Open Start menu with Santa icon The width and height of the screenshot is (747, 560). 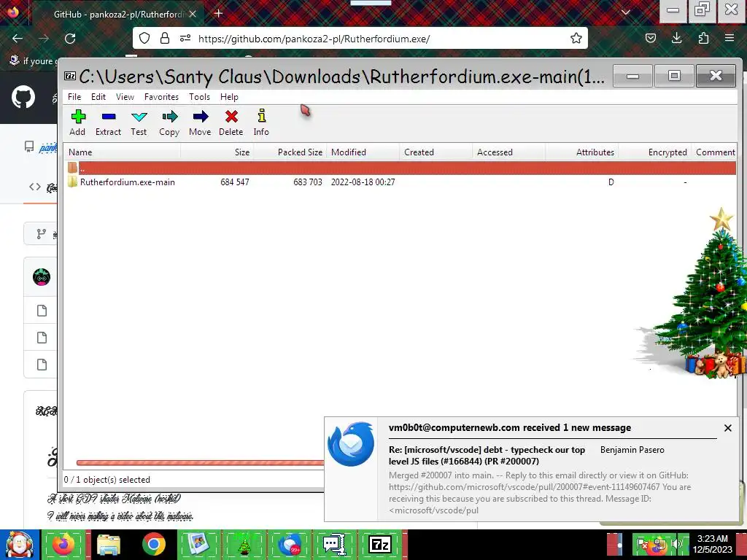(x=20, y=545)
